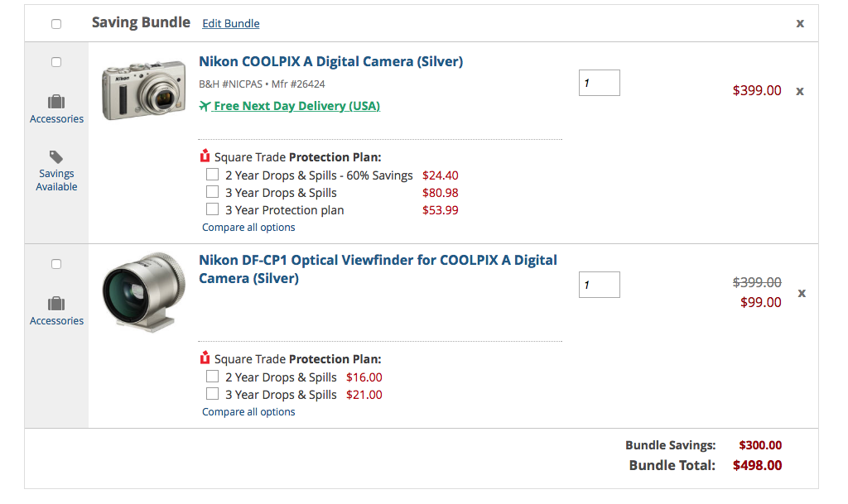Enable the 3 Year Protection plan for $53.99
Viewport: 848px width, 504px height.
coord(213,209)
